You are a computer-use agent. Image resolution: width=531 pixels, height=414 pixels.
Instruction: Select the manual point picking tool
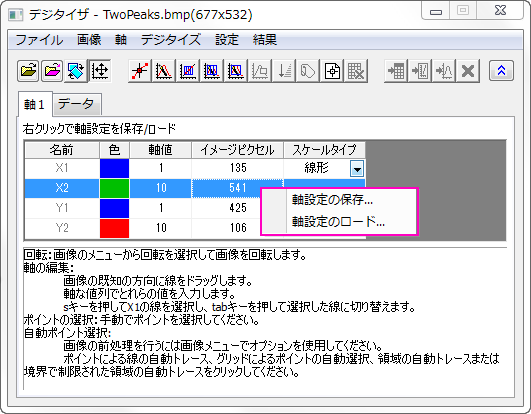[140, 71]
